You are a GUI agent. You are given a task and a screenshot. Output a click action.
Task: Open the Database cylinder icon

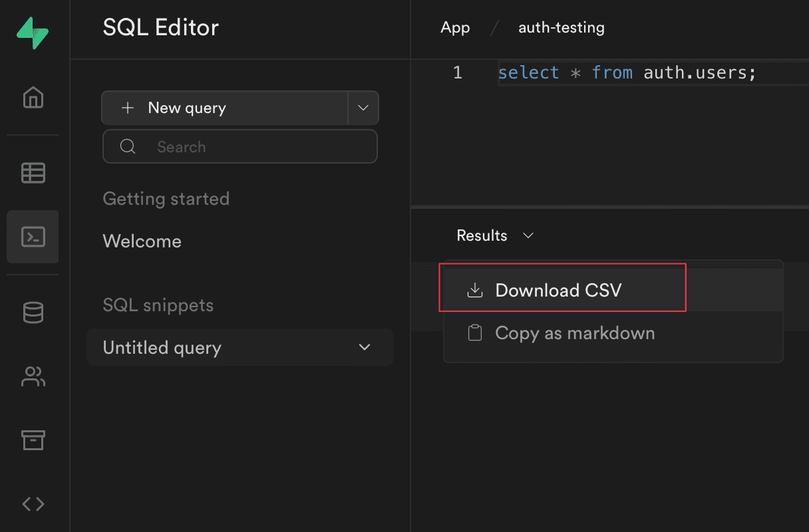click(x=33, y=312)
